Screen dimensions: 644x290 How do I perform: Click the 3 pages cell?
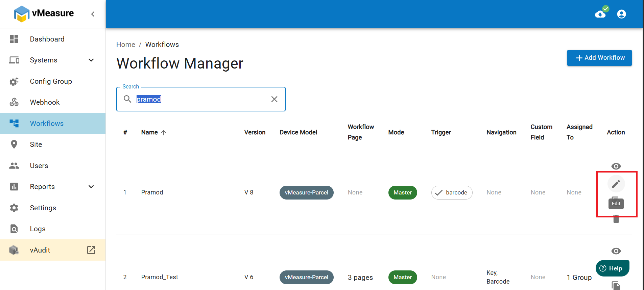(x=360, y=278)
